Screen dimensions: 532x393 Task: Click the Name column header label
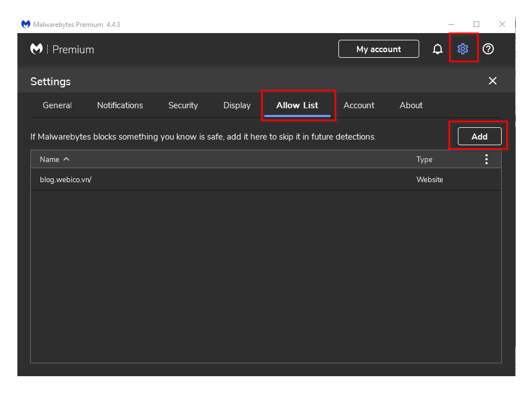click(49, 159)
